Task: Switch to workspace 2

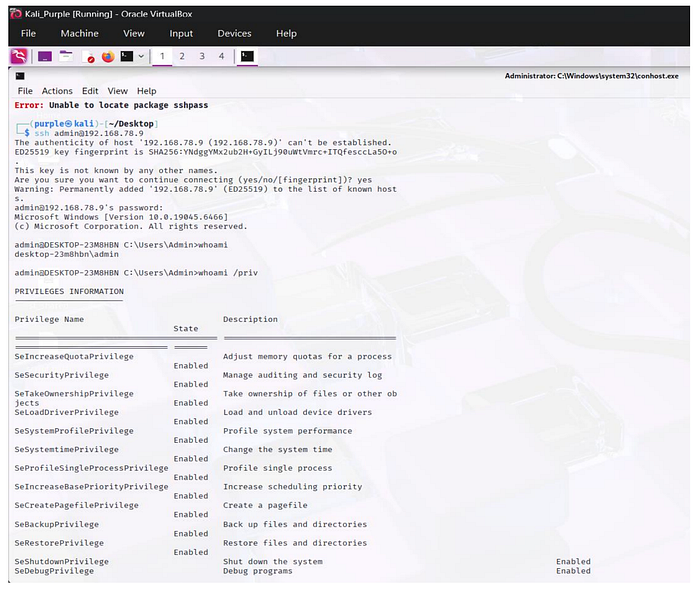Action: point(182,56)
